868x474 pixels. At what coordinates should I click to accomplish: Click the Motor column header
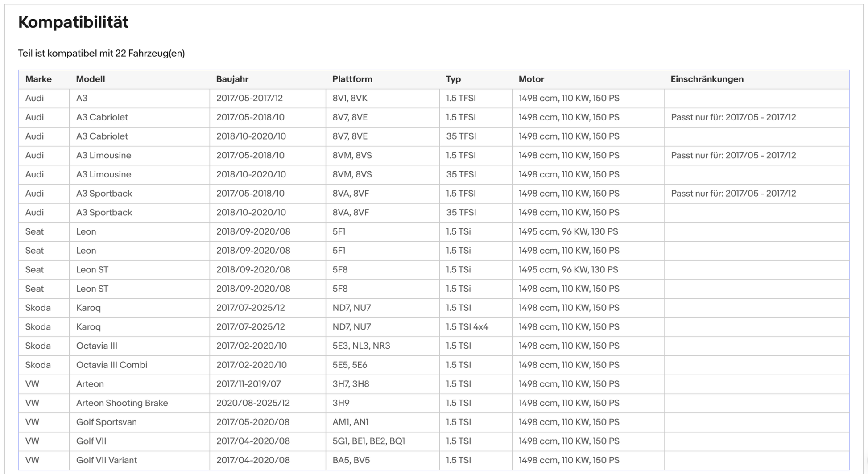tap(531, 79)
